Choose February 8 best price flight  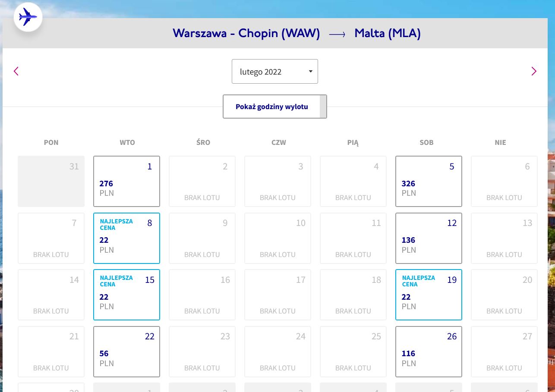126,238
